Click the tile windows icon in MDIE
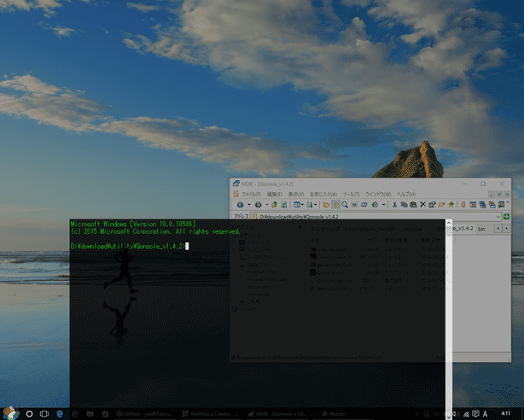The image size is (524, 420). (492, 205)
